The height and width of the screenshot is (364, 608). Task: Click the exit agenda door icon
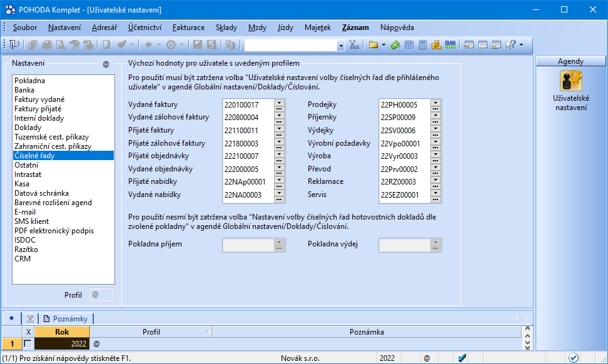pos(14,44)
